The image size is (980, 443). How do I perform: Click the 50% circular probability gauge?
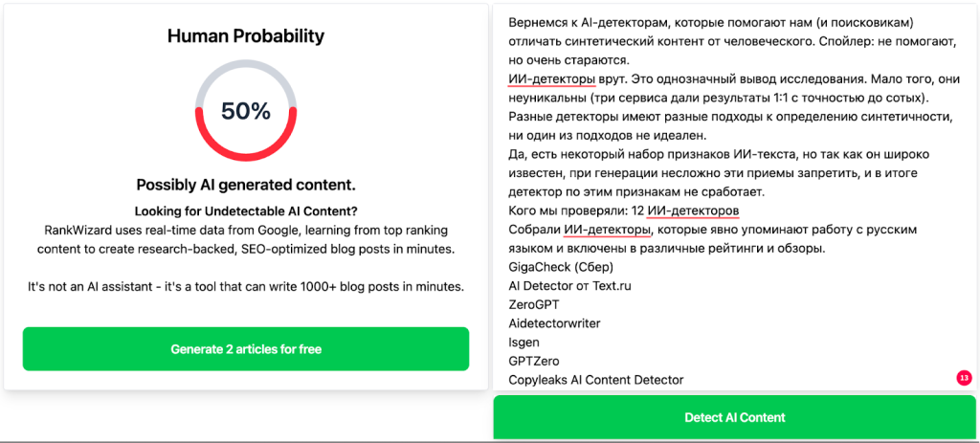[x=246, y=111]
